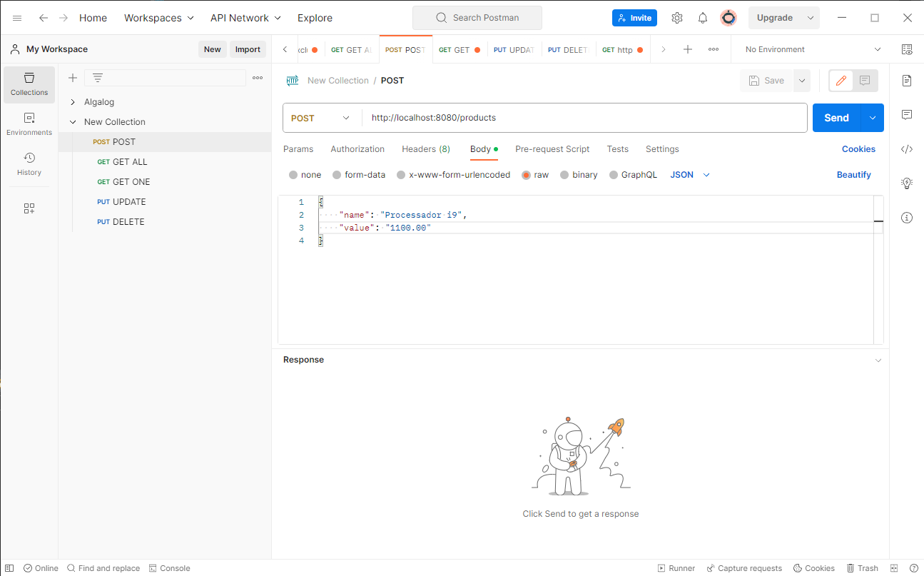Open Postman settings gear
This screenshot has width=924, height=576.
coord(676,17)
